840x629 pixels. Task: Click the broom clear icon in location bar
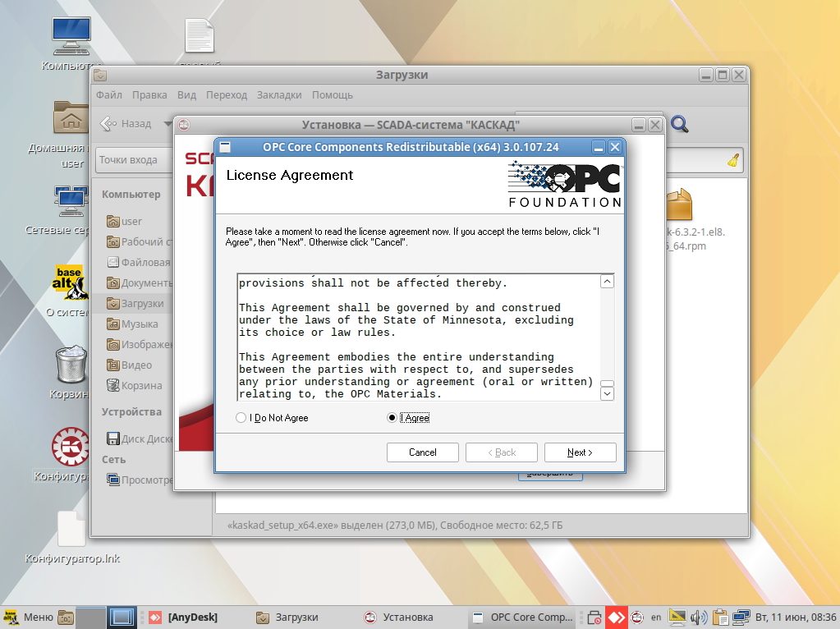733,160
